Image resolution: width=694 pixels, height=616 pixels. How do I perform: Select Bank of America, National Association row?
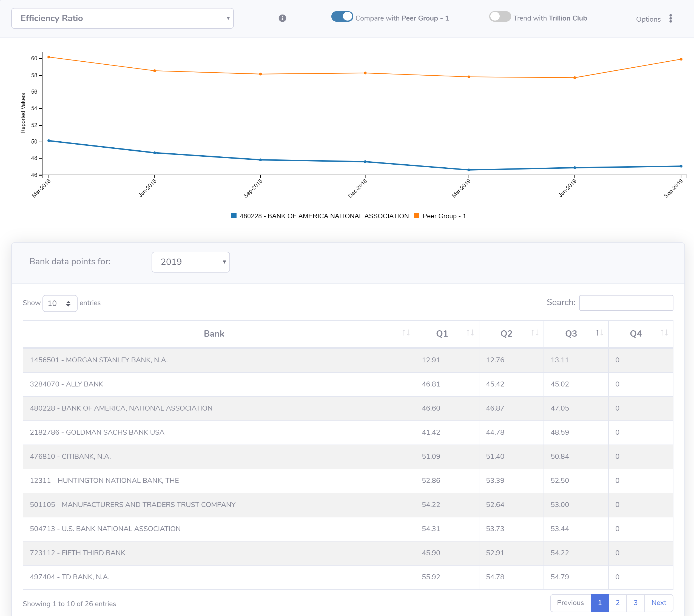[348, 408]
